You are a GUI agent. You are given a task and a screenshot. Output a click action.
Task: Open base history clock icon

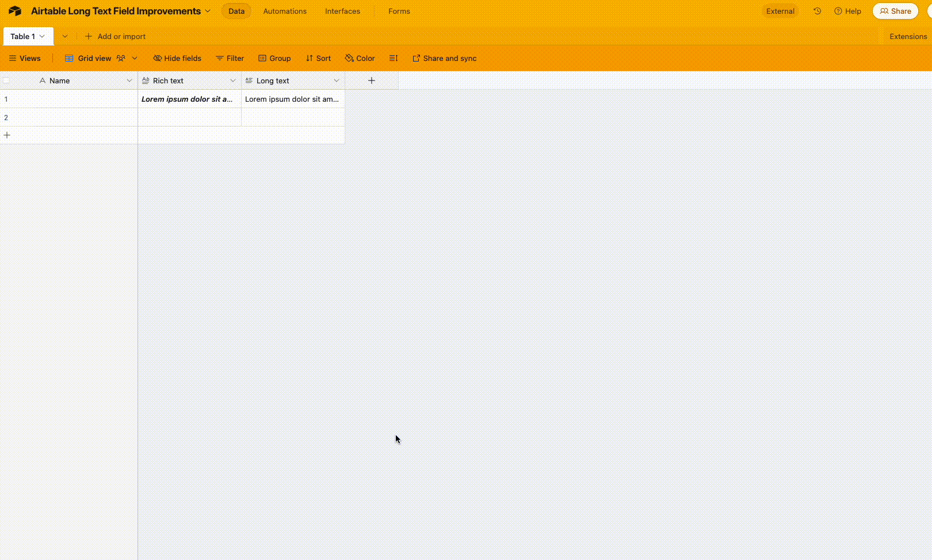tap(817, 11)
